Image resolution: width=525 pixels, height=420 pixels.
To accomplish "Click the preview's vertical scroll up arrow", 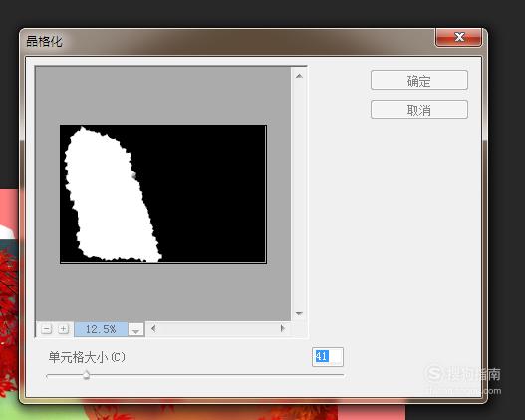I will click(299, 76).
